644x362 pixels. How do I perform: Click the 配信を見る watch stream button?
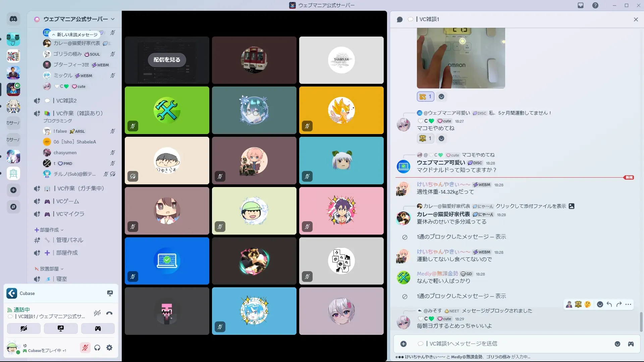pyautogui.click(x=167, y=60)
